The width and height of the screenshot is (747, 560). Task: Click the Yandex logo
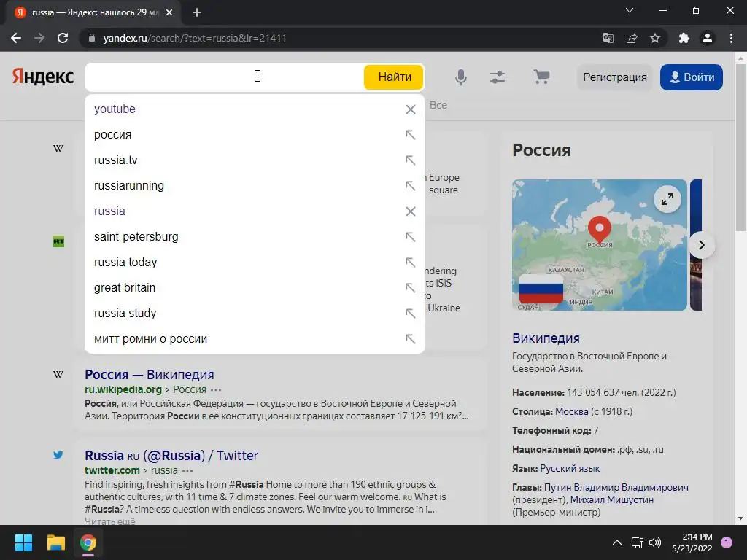click(x=43, y=77)
